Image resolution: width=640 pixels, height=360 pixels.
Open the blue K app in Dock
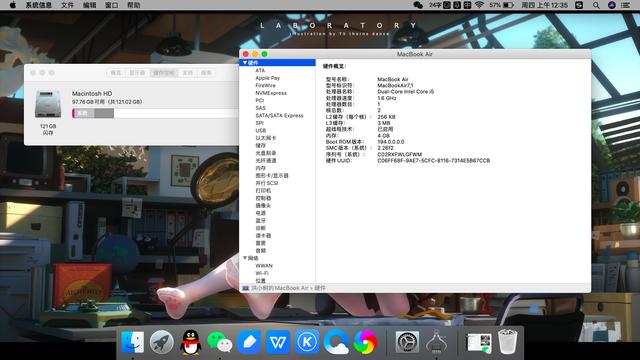pos(307,342)
